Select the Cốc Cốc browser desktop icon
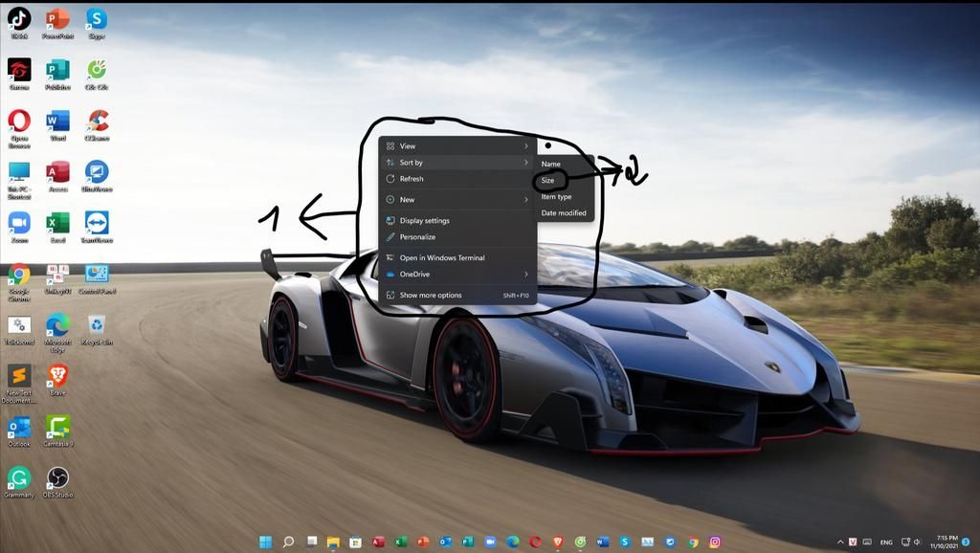 (x=97, y=74)
